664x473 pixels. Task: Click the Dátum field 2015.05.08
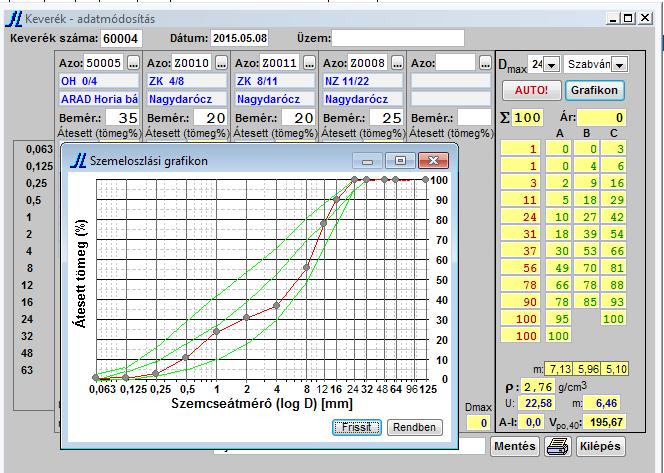240,38
